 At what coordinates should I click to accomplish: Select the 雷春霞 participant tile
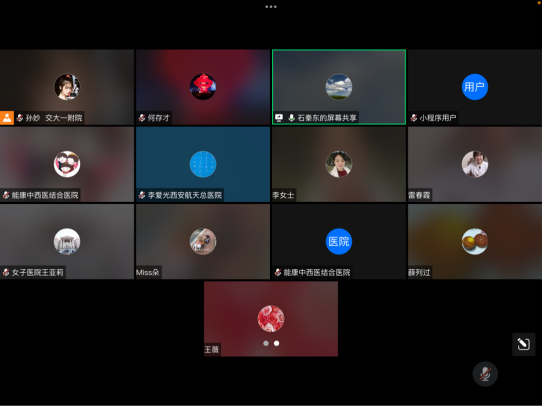tap(475, 164)
